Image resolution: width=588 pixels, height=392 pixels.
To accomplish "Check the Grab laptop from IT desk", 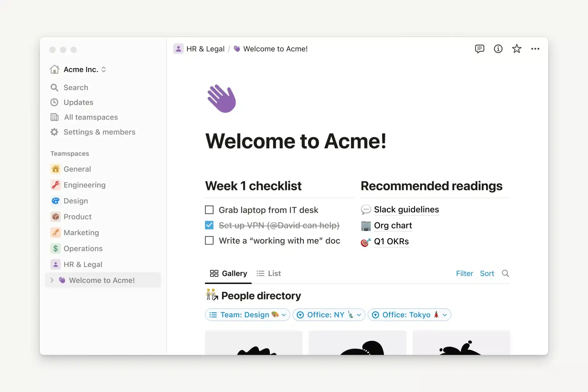I will [209, 209].
